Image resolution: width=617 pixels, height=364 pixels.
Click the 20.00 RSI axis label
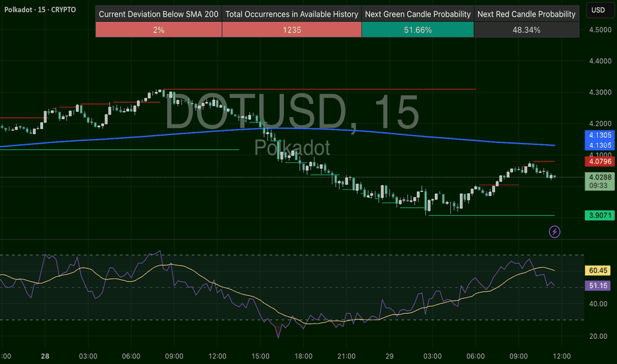point(598,336)
